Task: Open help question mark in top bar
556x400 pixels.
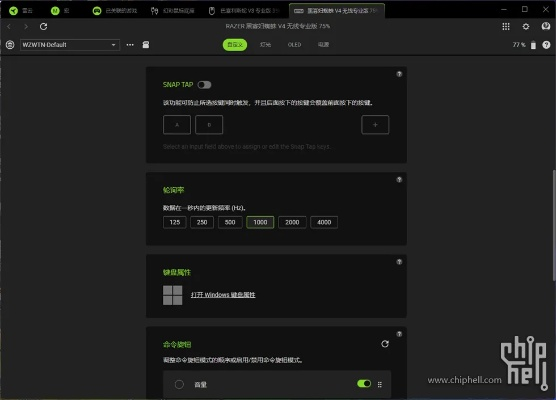Action: pos(546,45)
